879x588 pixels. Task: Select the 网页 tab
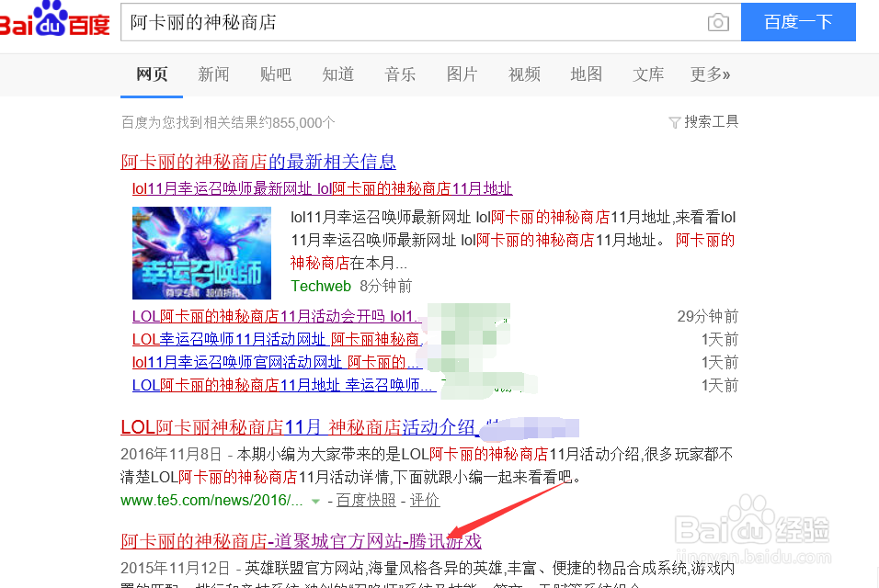coord(152,73)
